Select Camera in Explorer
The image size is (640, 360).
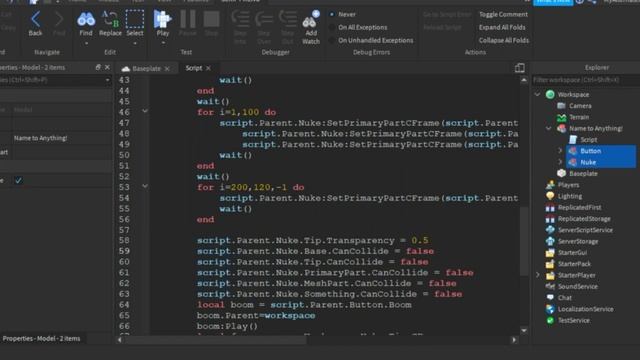[580, 106]
